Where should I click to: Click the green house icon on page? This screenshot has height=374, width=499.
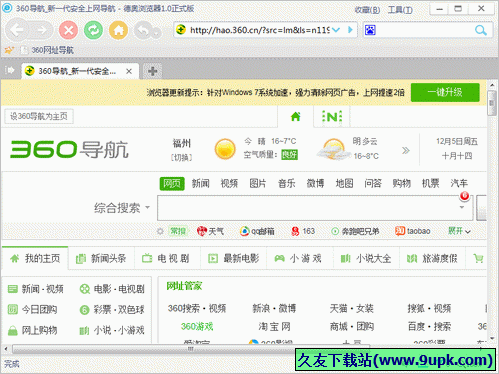point(296,117)
